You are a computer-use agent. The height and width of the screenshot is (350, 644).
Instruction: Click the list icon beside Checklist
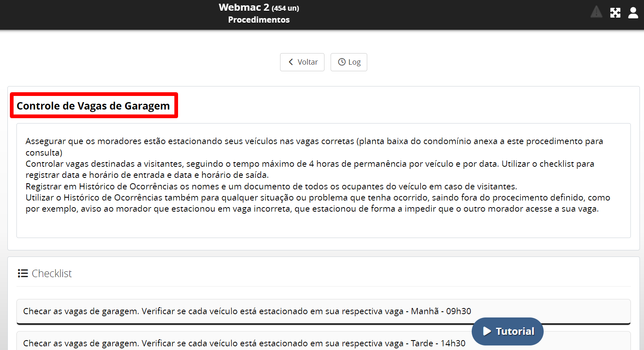pyautogui.click(x=23, y=273)
